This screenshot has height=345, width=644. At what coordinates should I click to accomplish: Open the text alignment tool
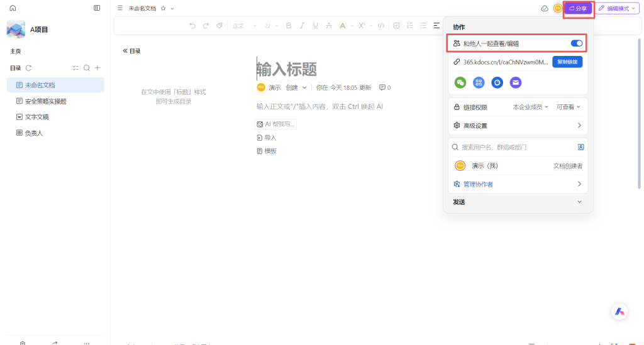tap(436, 25)
